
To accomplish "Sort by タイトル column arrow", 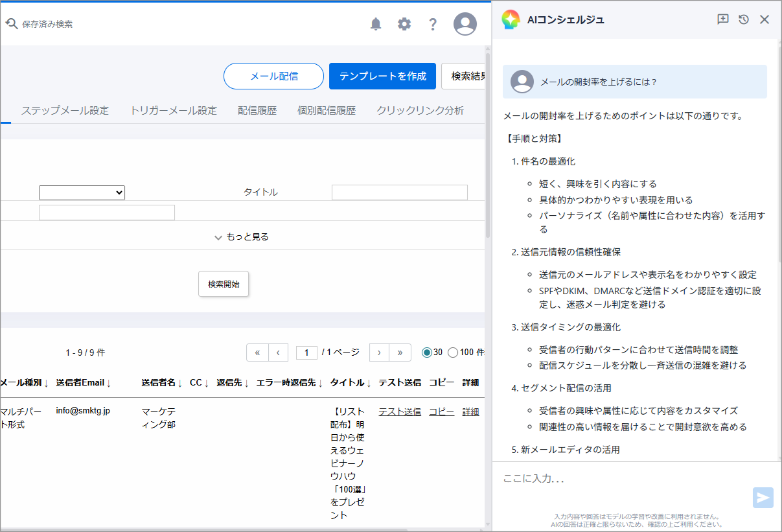I will point(369,383).
